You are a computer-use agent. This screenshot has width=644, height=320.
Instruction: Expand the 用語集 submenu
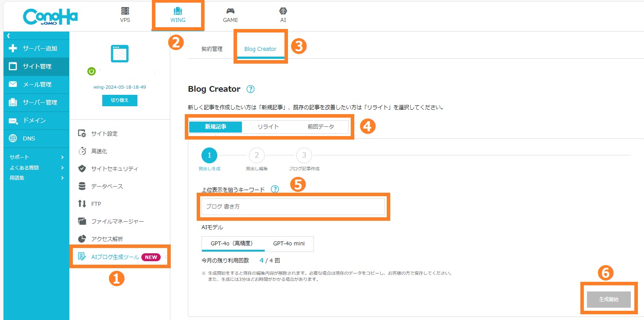36,178
